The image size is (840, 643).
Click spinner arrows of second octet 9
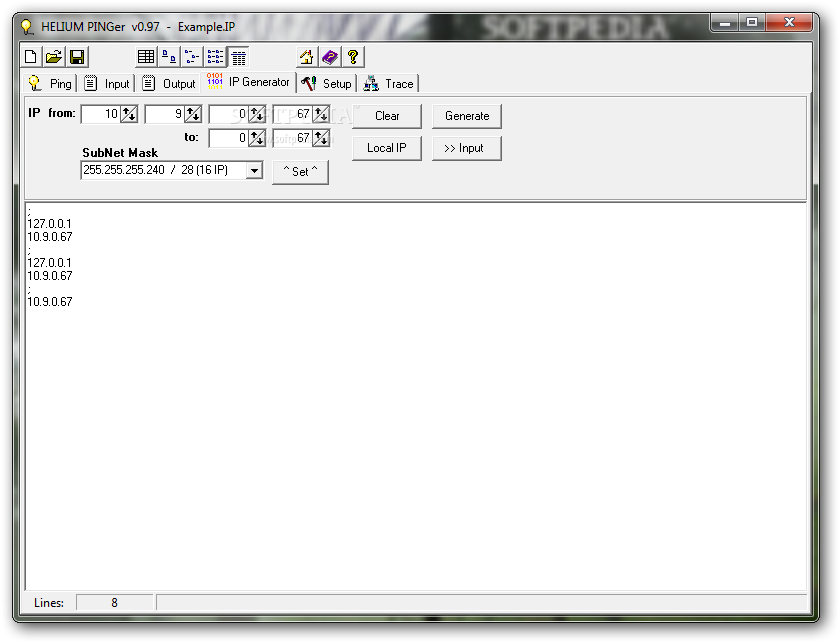[193, 114]
